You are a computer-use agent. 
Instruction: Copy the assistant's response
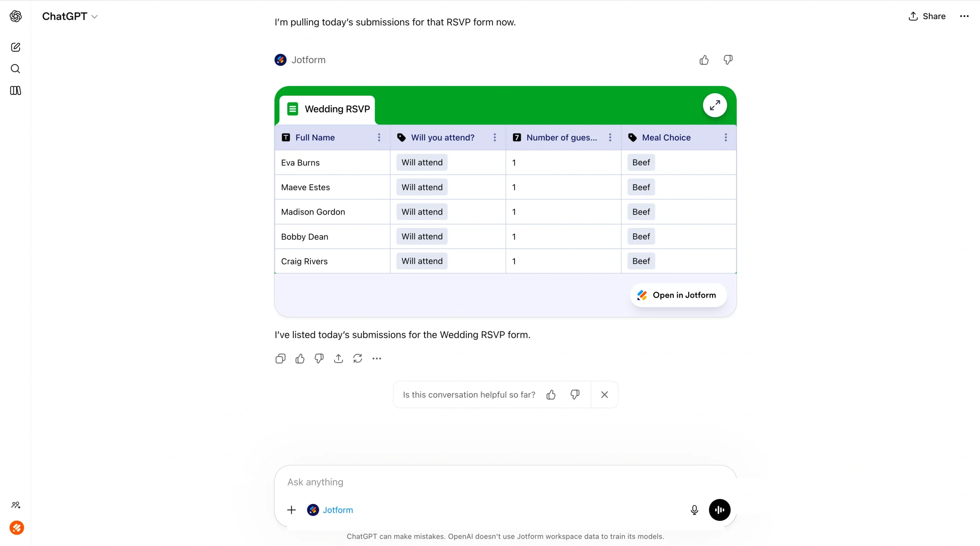pyautogui.click(x=280, y=358)
